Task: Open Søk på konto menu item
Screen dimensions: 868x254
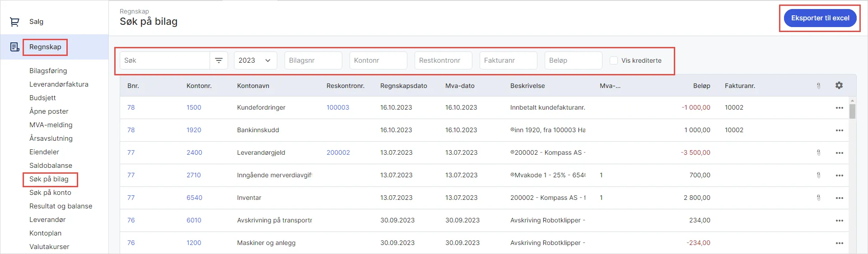Action: click(50, 193)
